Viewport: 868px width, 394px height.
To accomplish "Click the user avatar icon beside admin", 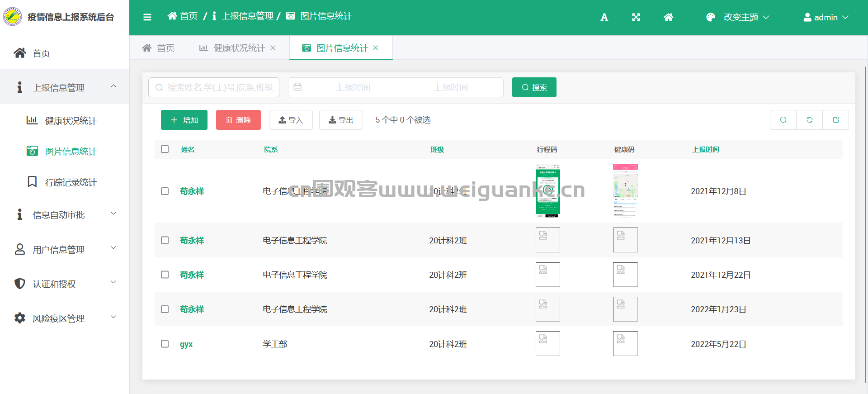I will [x=807, y=17].
